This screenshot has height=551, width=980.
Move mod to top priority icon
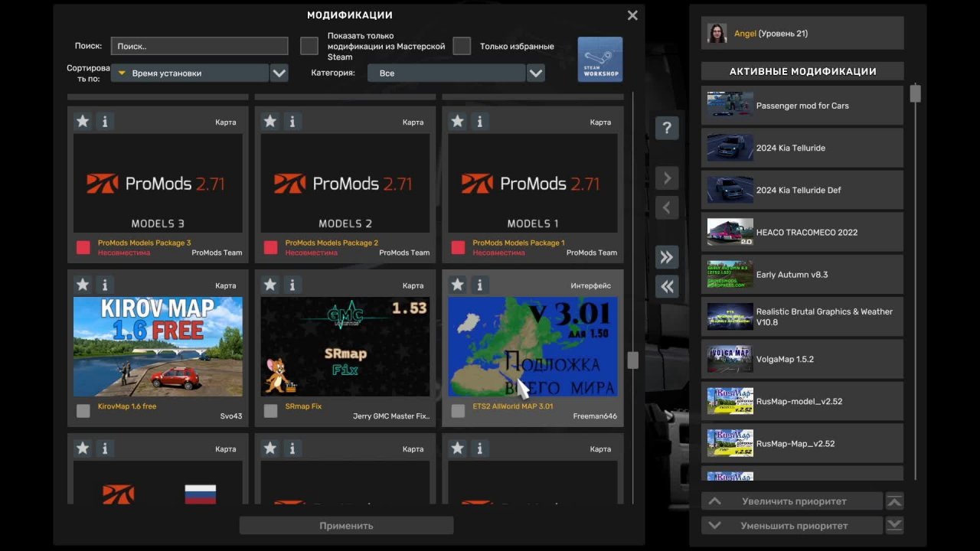pyautogui.click(x=894, y=501)
